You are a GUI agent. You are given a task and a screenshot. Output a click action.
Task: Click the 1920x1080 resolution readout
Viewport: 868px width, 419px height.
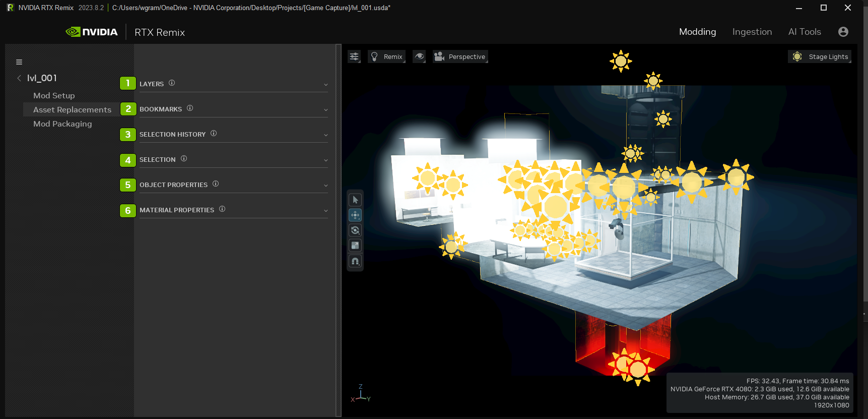coord(831,405)
